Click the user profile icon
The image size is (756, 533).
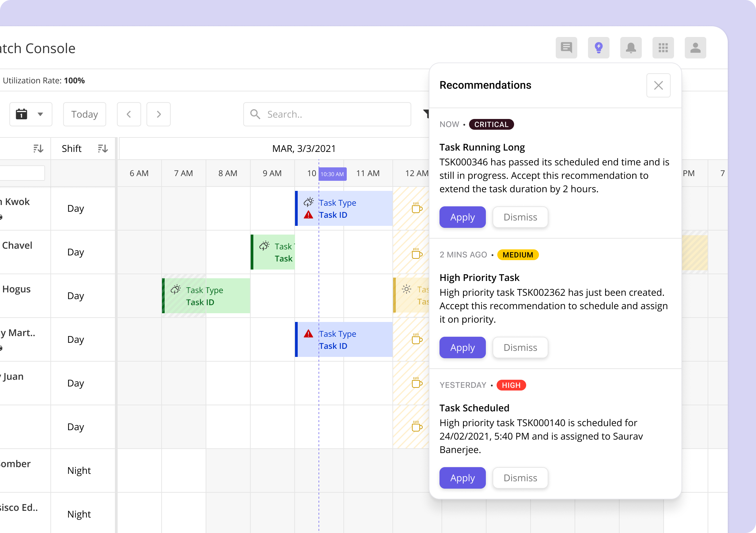(x=696, y=48)
